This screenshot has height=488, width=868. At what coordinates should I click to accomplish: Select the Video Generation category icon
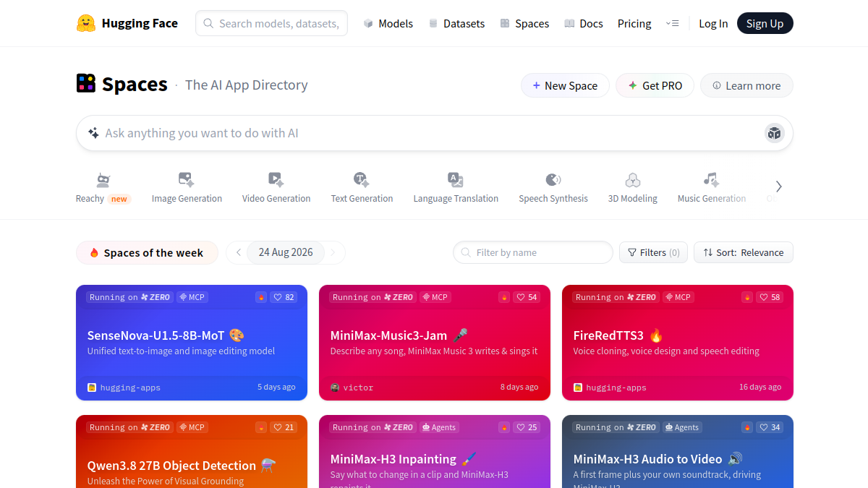point(276,180)
